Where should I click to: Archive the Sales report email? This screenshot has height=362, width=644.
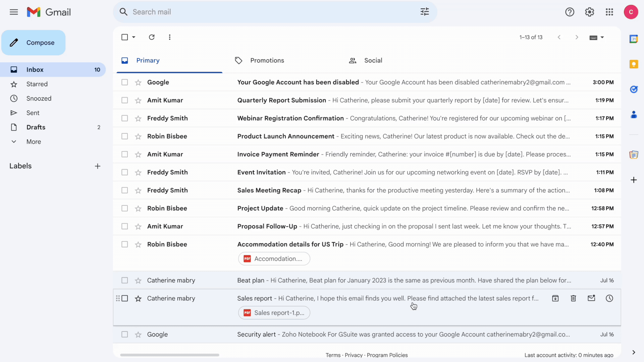tap(555, 298)
